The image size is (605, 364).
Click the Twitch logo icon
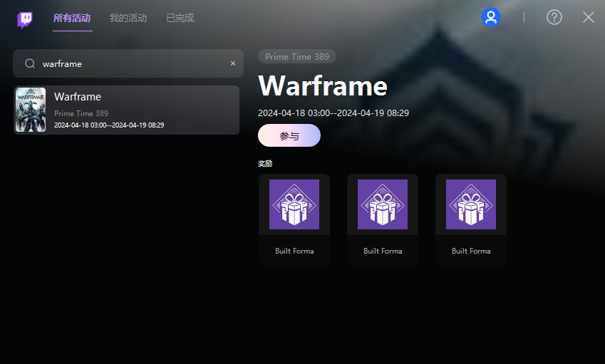coord(25,19)
